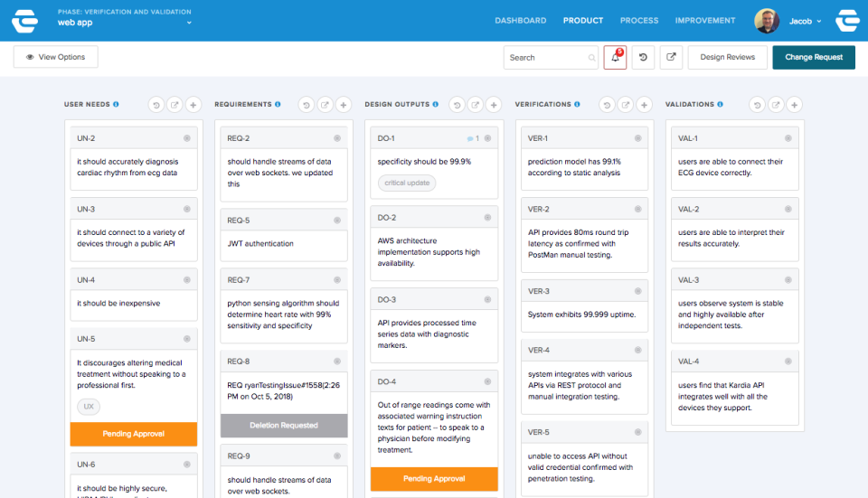Open the notifications bell icon
The height and width of the screenshot is (498, 868).
click(x=615, y=57)
